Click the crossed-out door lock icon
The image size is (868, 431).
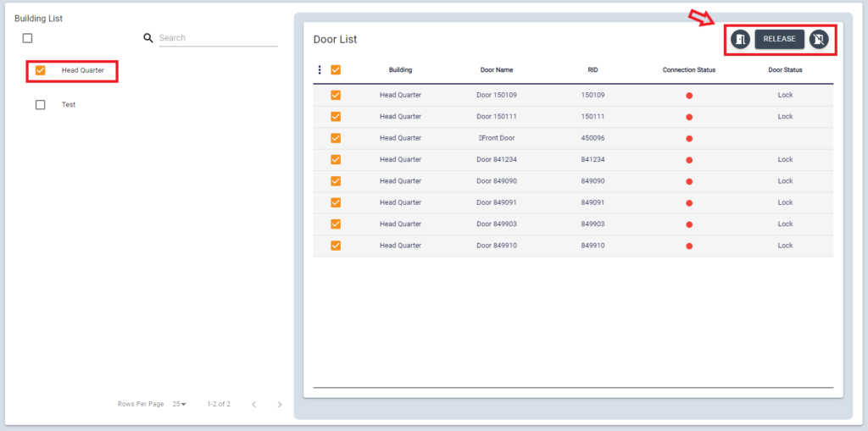[818, 40]
